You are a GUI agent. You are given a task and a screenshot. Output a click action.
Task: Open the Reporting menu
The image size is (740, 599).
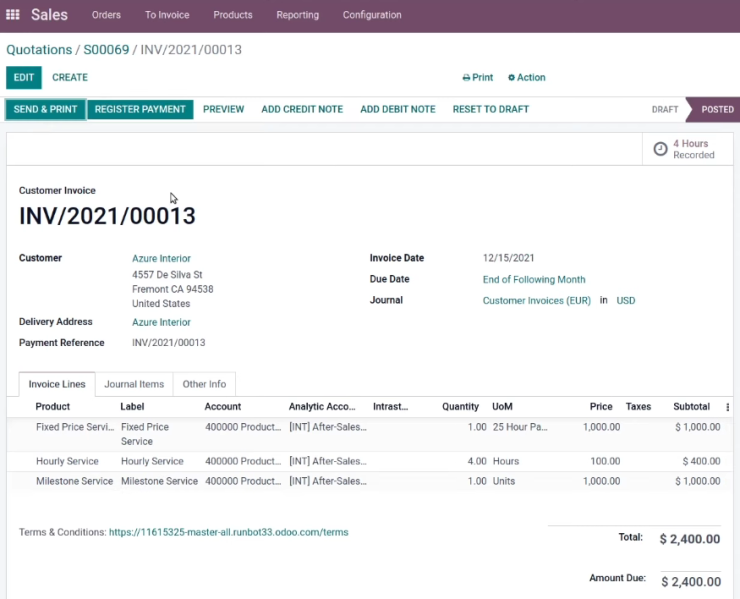tap(297, 15)
